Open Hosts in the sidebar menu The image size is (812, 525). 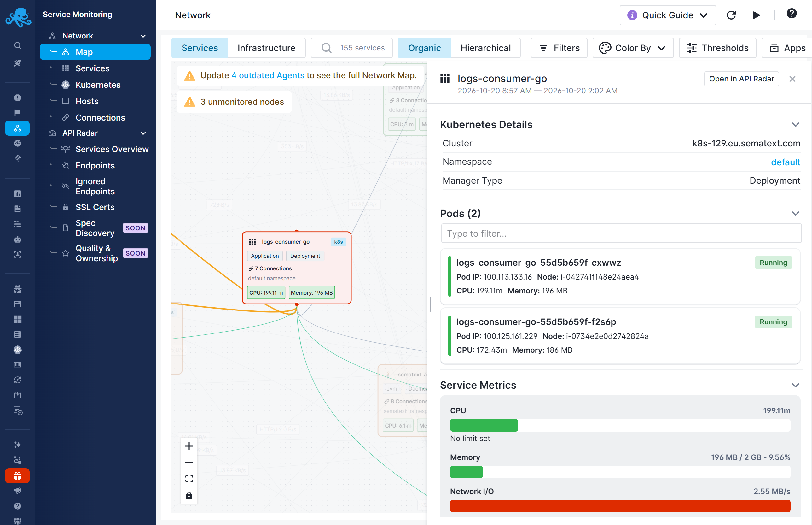(x=86, y=101)
